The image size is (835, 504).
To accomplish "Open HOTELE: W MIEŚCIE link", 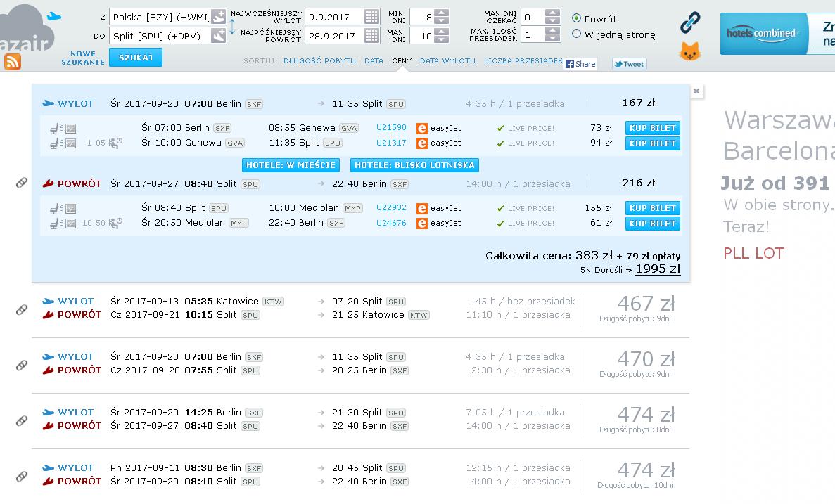I will [291, 165].
